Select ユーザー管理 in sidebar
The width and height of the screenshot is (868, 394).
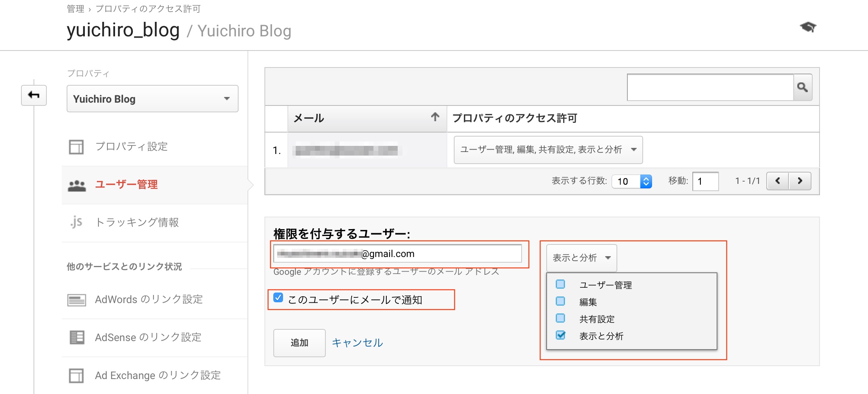coord(155,185)
